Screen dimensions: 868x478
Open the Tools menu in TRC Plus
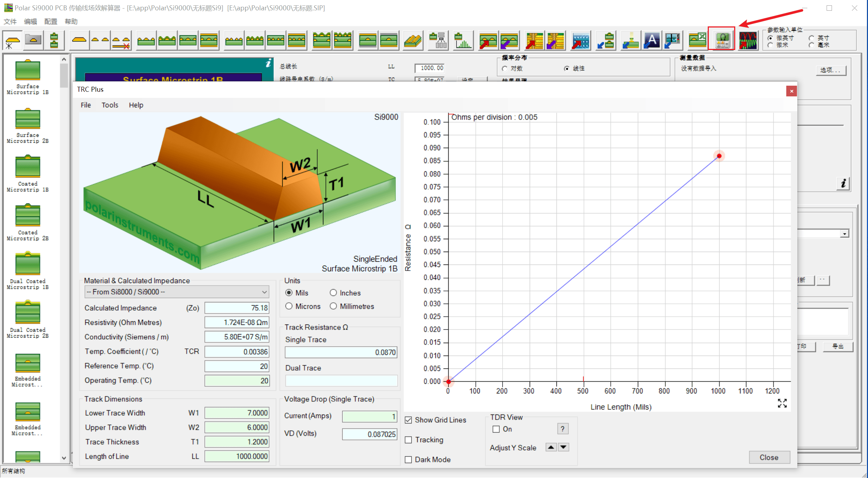pyautogui.click(x=110, y=105)
